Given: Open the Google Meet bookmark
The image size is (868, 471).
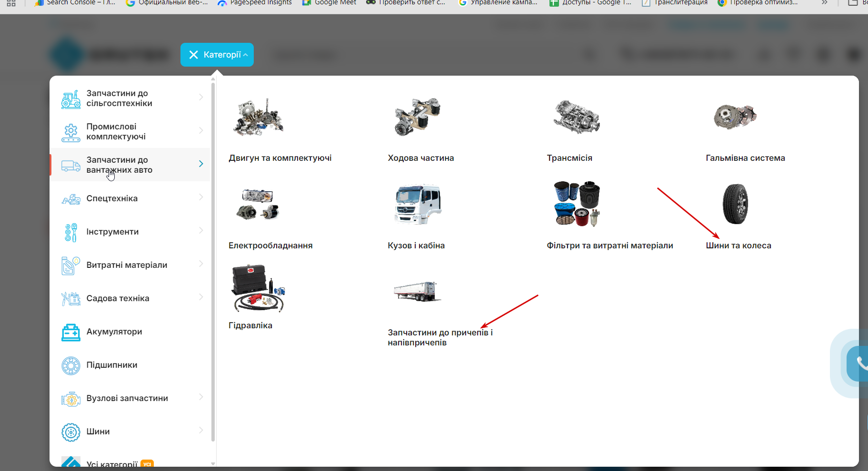Looking at the screenshot, I should 329,2.
